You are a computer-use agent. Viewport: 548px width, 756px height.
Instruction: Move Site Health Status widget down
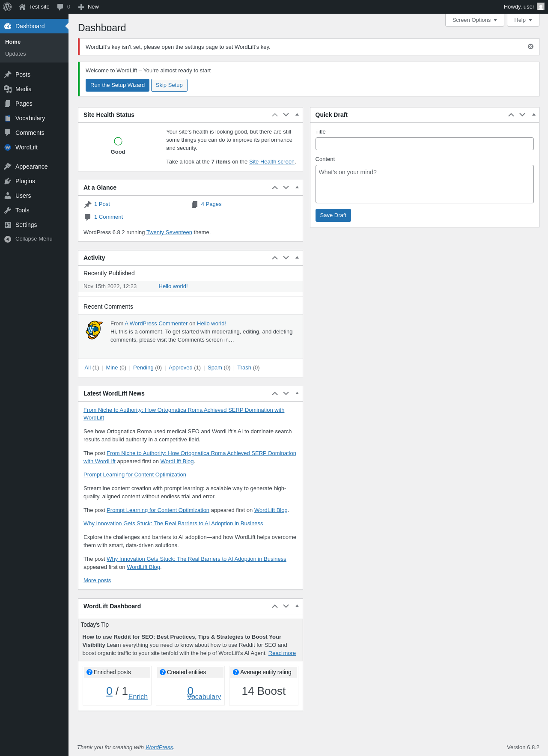click(286, 115)
